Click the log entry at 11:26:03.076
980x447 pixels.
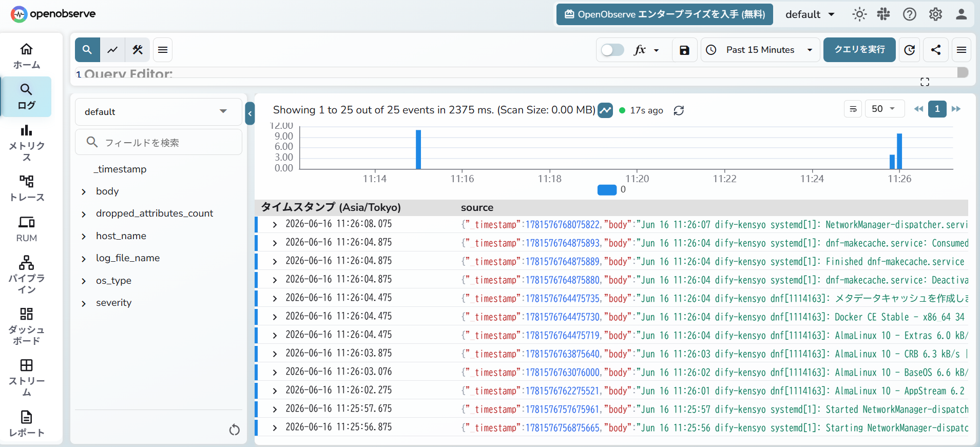(611, 372)
